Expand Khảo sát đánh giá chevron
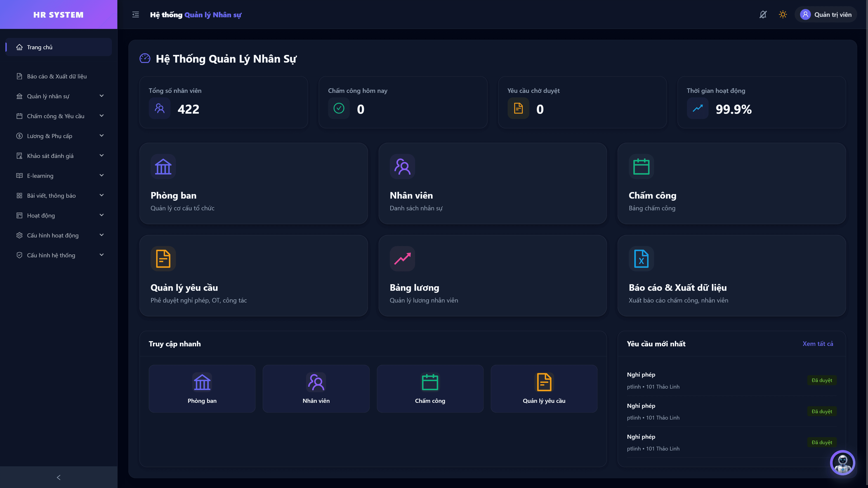Screen dimensions: 868x488 (101, 156)
